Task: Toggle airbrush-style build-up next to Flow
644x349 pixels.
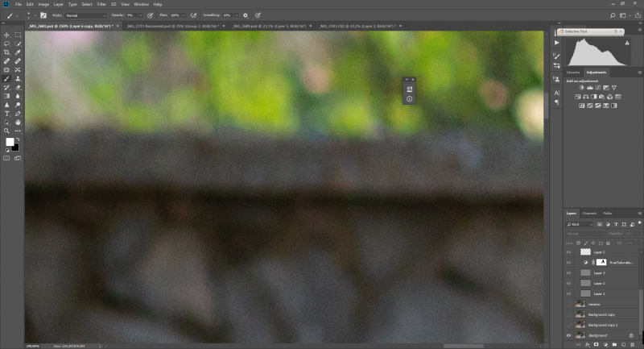Action: [x=193, y=15]
